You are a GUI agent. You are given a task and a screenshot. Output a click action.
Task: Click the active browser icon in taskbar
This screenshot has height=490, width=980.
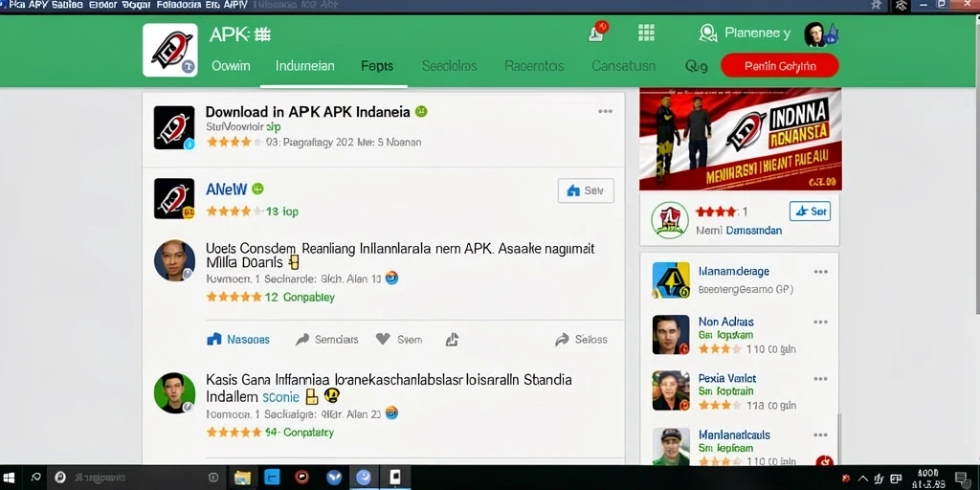[364, 478]
